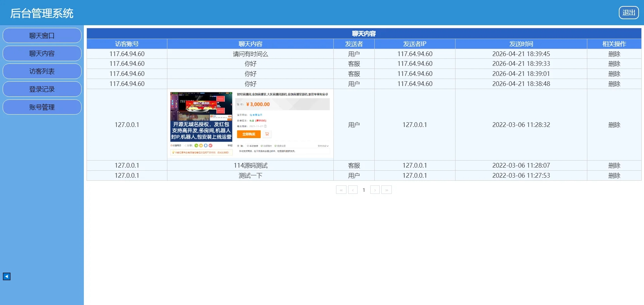Delete the 114源码测试 chat message
The height and width of the screenshot is (305, 644).
[x=614, y=166]
